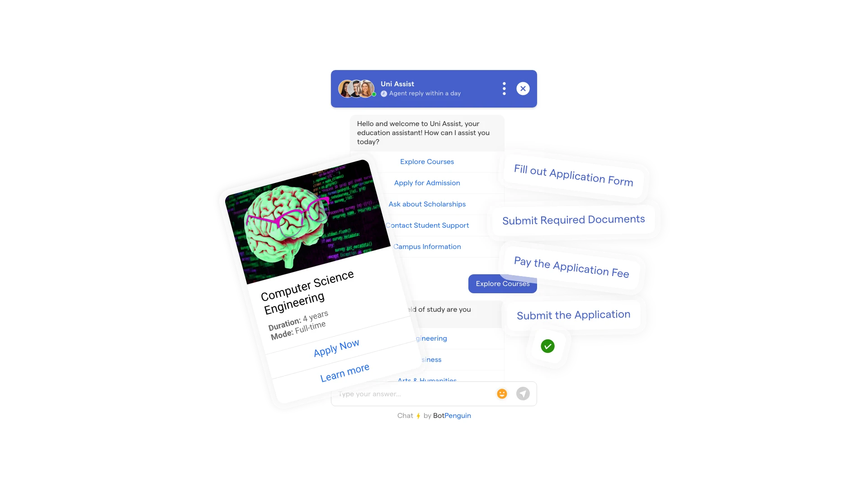
Task: Click the close X button on chatbot
Action: pos(523,88)
